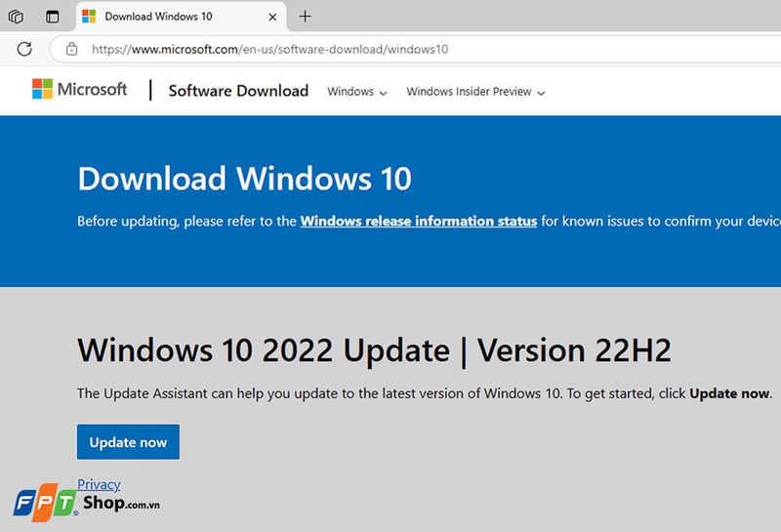Start the upgrade with the Update now button
This screenshot has height=532, width=781.
point(128,442)
